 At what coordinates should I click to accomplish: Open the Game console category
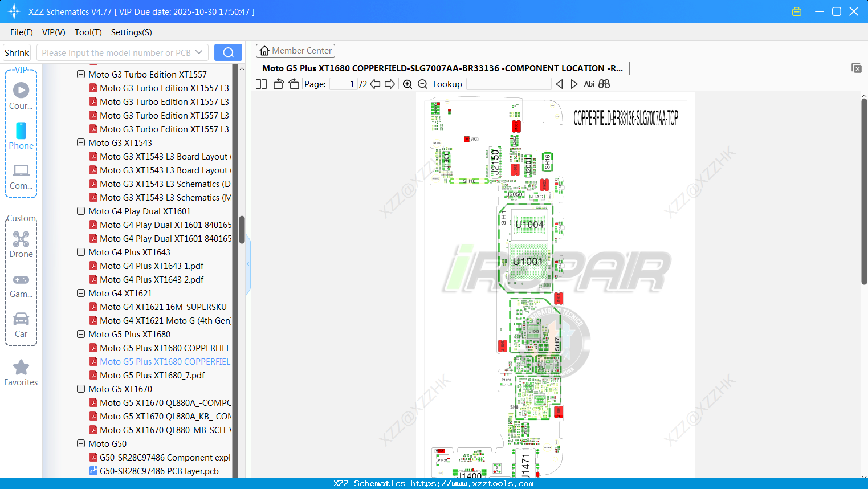pos(21,286)
